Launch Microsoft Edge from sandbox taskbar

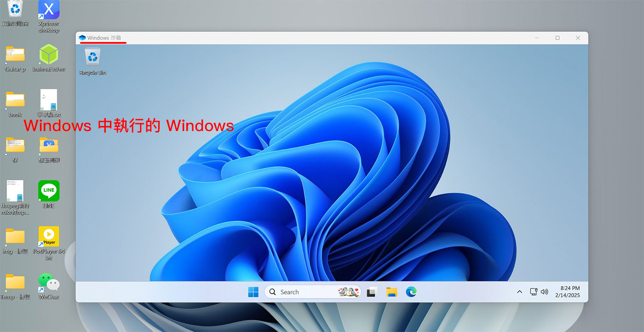click(411, 292)
